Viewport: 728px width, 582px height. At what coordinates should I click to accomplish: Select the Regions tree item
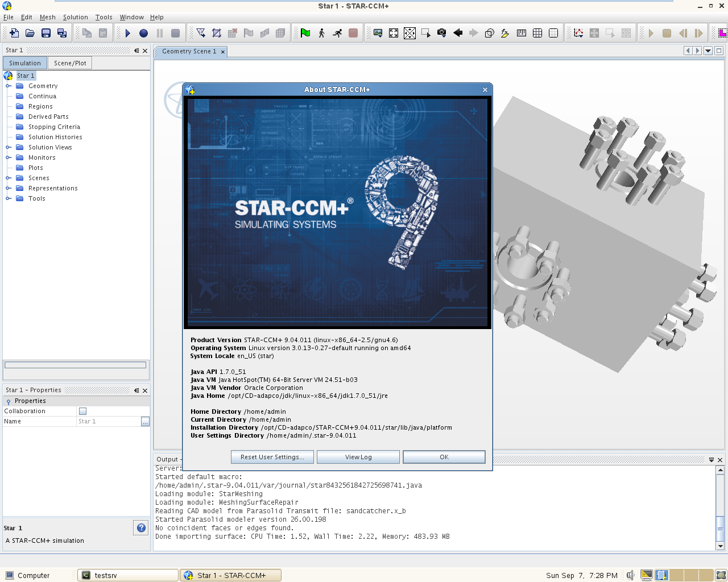click(40, 106)
